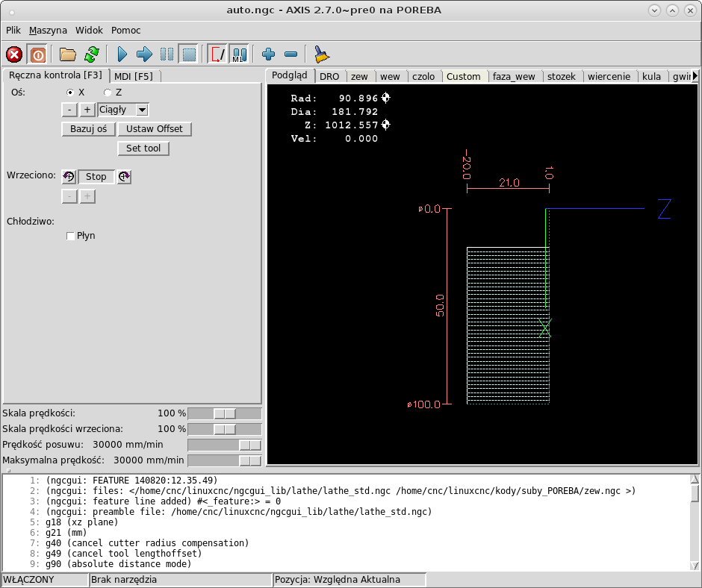Select the X axis radio button
Image resolution: width=702 pixels, height=588 pixels.
click(x=71, y=92)
